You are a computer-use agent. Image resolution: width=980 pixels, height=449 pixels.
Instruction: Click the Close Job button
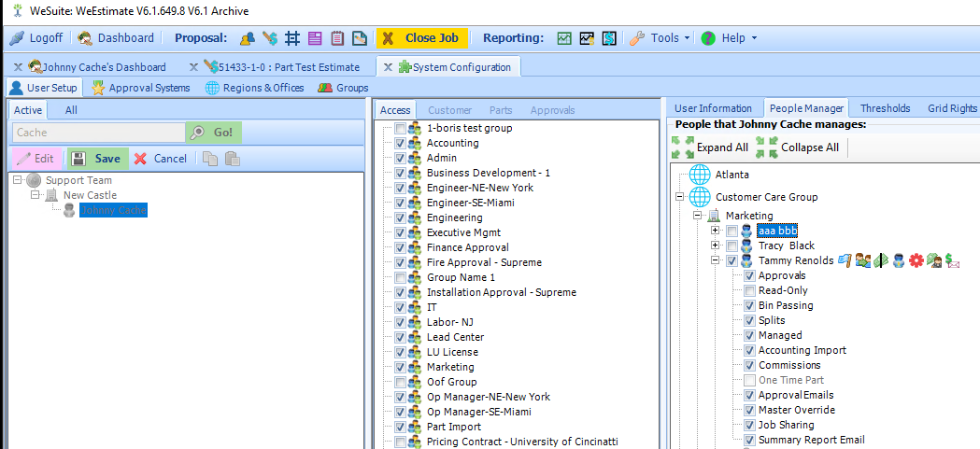pos(422,38)
